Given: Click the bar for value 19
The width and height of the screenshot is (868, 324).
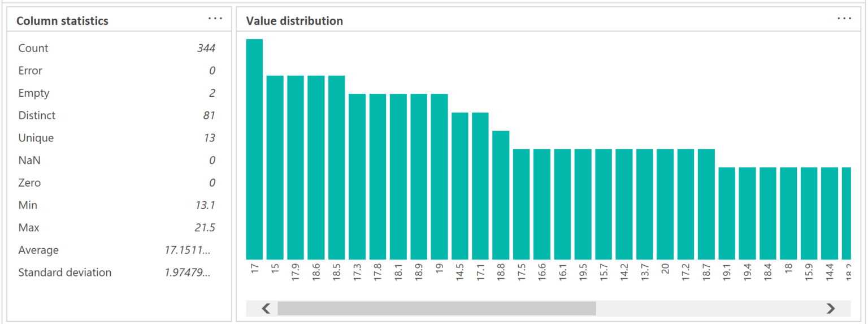Looking at the screenshot, I should [x=439, y=176].
